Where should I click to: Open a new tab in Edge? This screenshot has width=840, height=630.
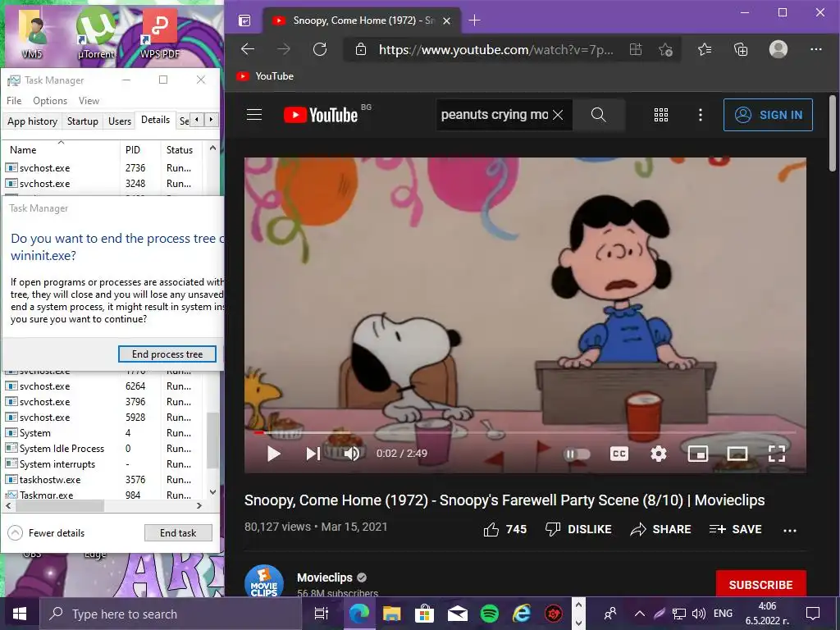pyautogui.click(x=475, y=21)
